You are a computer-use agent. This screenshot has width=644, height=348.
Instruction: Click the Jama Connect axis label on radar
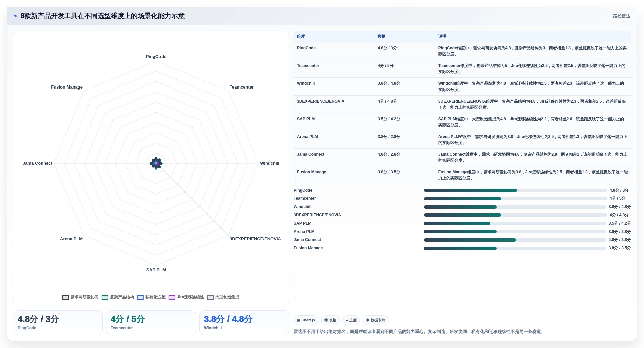[x=37, y=163]
